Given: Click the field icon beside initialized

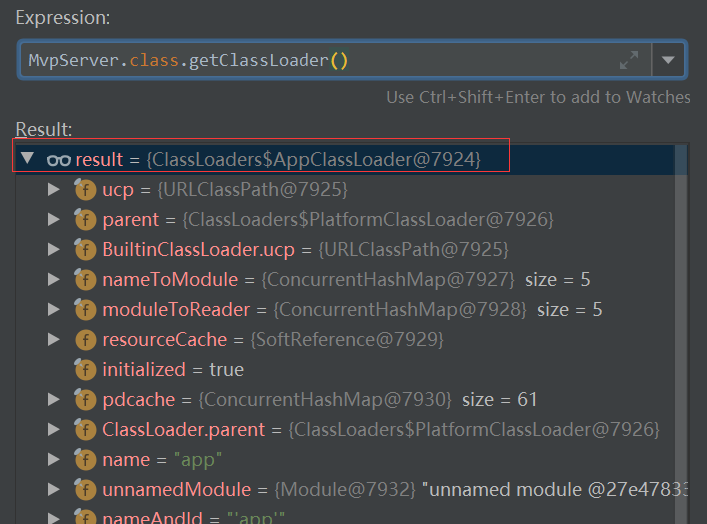Looking at the screenshot, I should pos(85,370).
